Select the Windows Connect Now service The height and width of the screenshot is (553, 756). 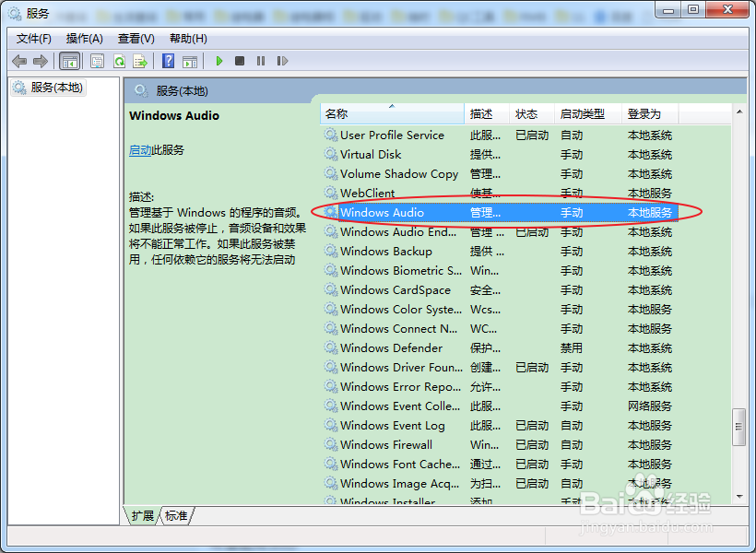pyautogui.click(x=499, y=328)
